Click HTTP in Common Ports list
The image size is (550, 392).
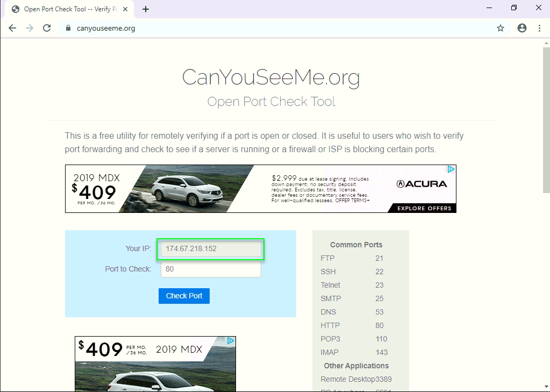tap(330, 325)
